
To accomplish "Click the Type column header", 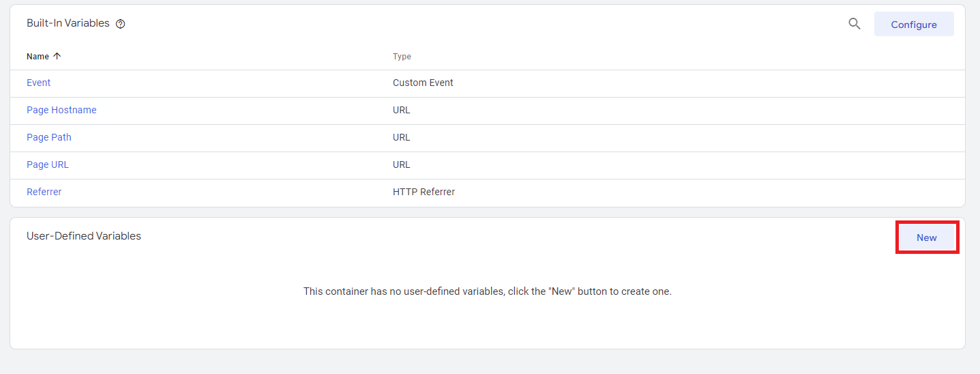I will click(x=402, y=57).
